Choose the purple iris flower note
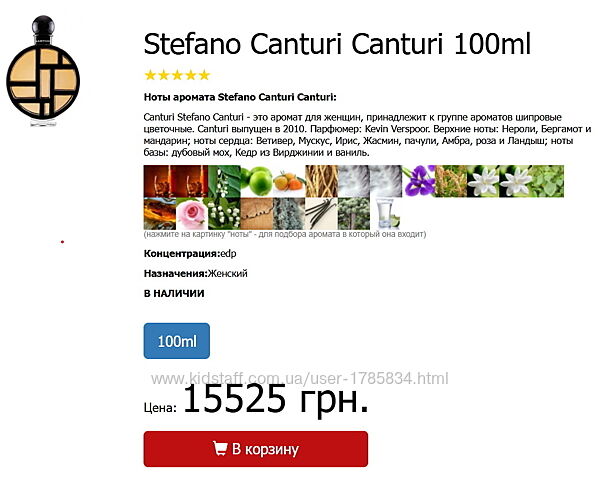Viewport: 600px width, 479px height. 418,181
